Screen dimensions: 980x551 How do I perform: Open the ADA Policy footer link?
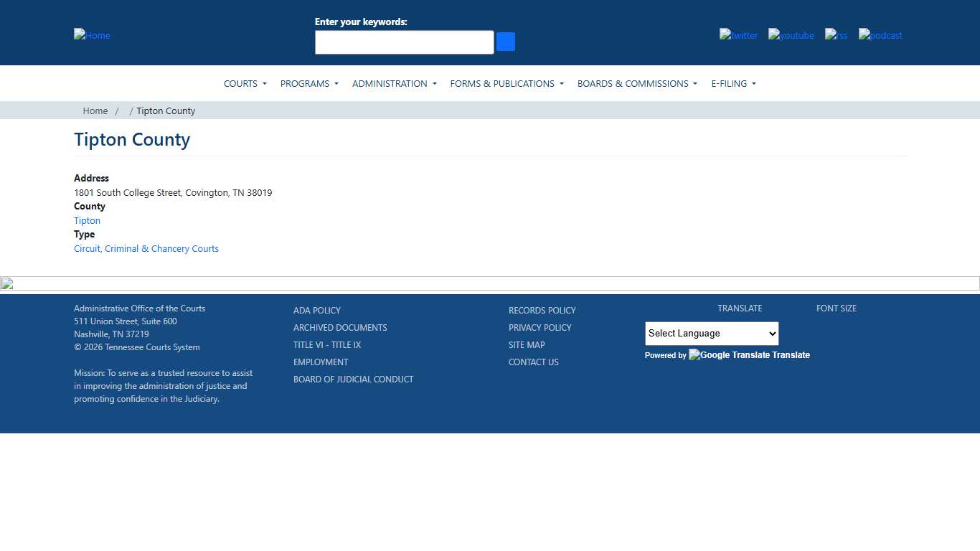(x=317, y=311)
